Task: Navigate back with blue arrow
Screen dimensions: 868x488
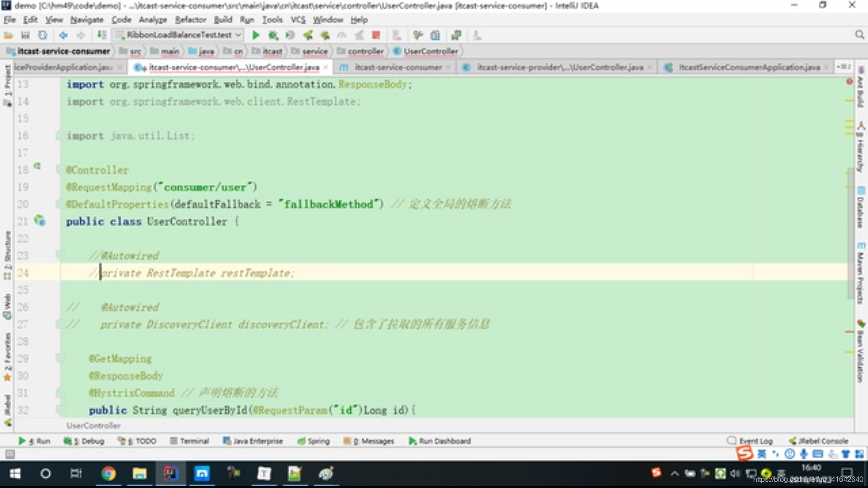Action: pyautogui.click(x=63, y=35)
